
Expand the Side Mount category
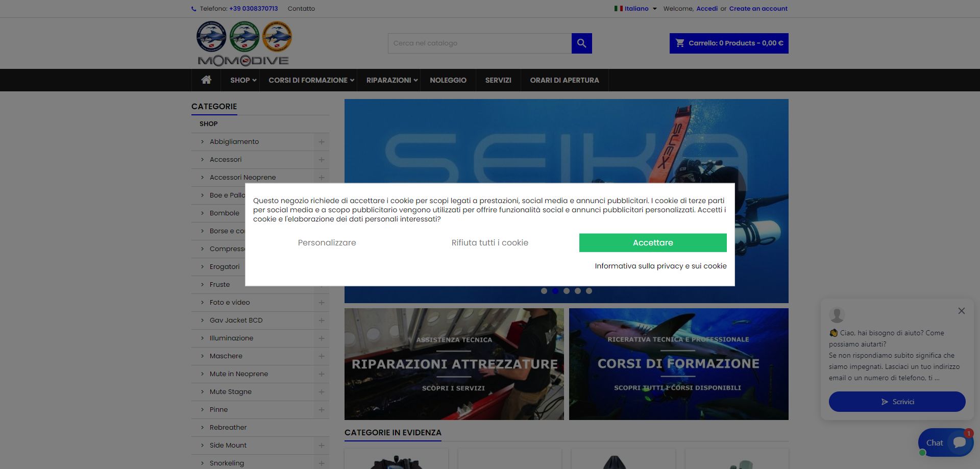point(322,446)
